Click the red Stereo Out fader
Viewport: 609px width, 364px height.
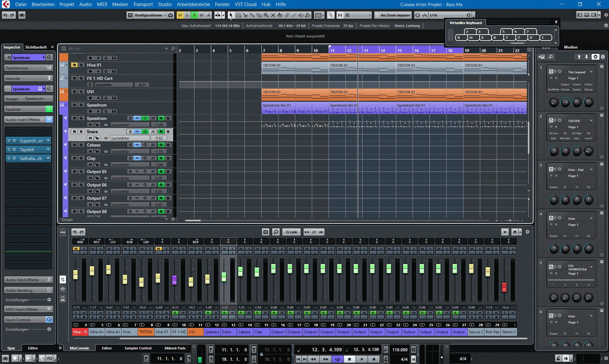pyautogui.click(x=504, y=287)
